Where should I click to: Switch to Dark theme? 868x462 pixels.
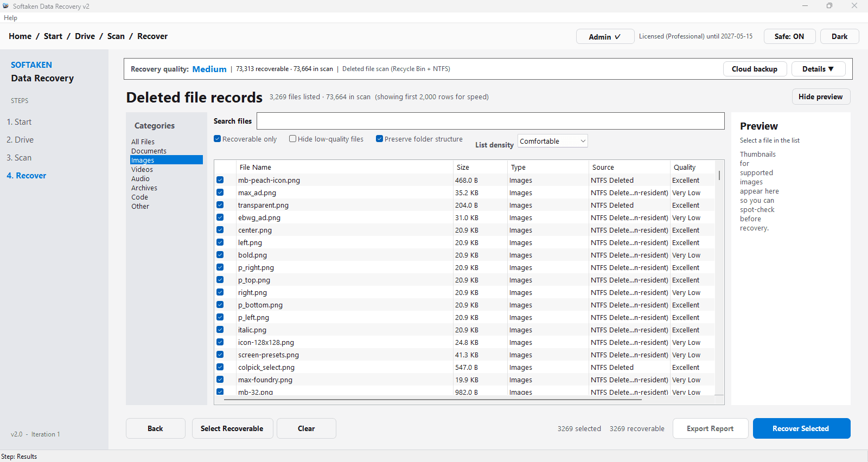click(x=839, y=36)
